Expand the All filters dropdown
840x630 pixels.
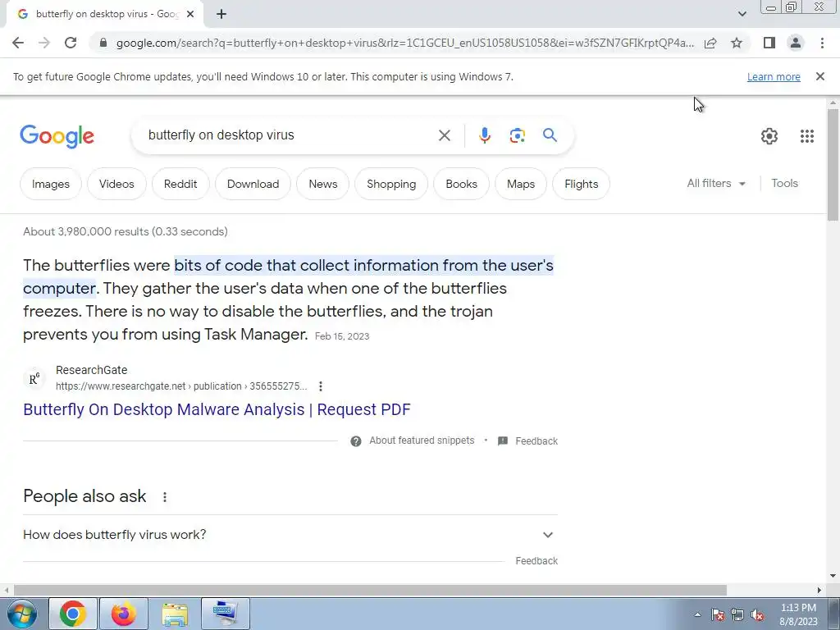point(716,183)
